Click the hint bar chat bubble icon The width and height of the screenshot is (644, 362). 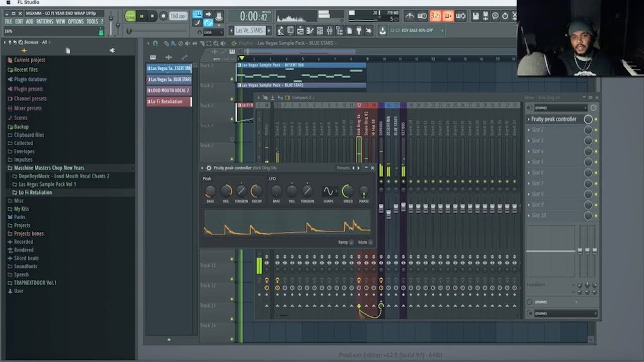495,16
